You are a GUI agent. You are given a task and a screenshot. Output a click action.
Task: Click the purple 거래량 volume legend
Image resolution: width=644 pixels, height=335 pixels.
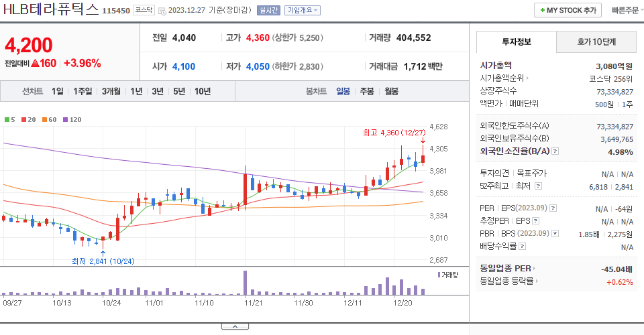[447, 275]
